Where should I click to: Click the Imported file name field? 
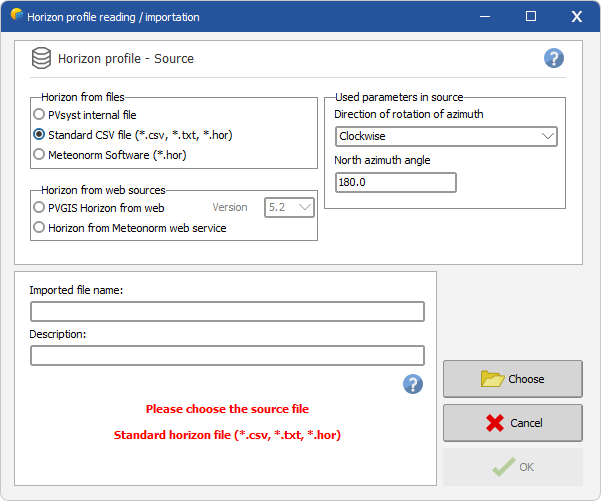pos(227,311)
